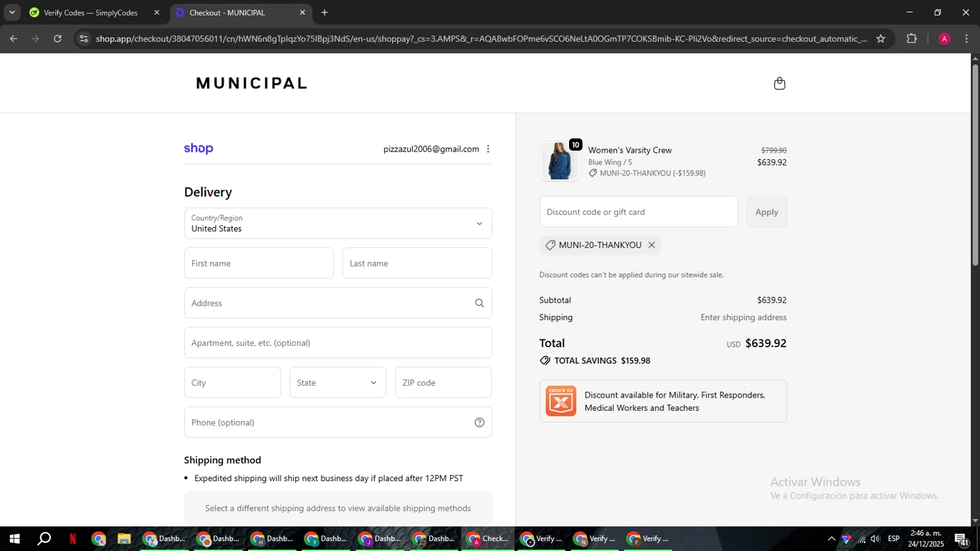Click the Shipping method heading

pyautogui.click(x=222, y=460)
